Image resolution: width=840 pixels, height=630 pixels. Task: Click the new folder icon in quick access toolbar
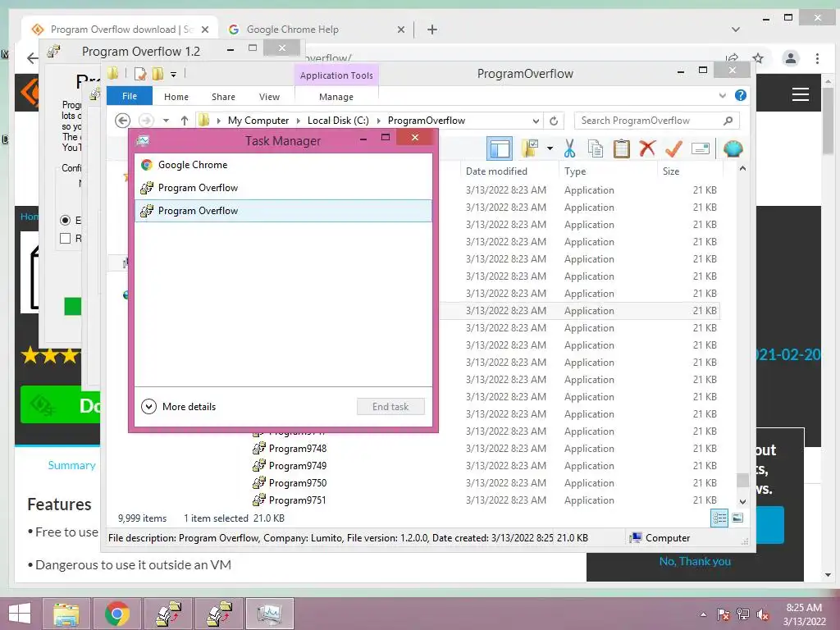coord(157,73)
